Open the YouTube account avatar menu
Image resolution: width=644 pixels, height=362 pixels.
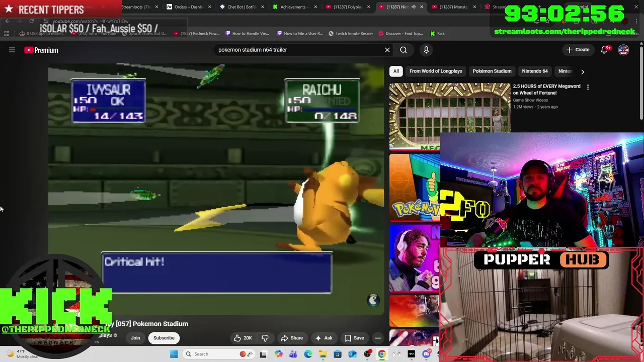623,50
